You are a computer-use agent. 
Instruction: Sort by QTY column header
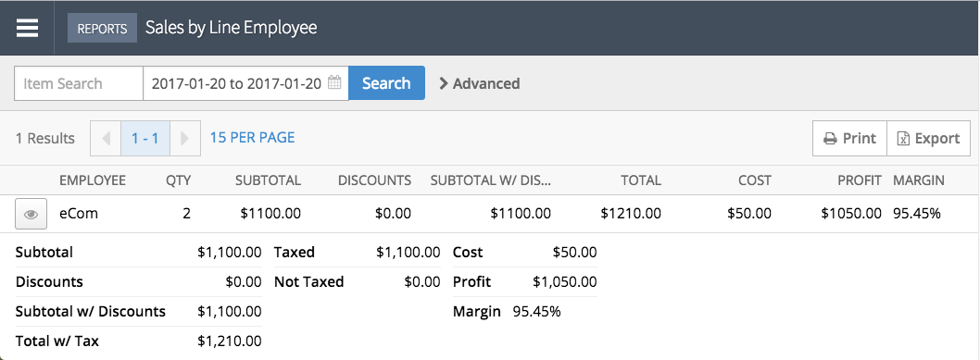tap(178, 180)
